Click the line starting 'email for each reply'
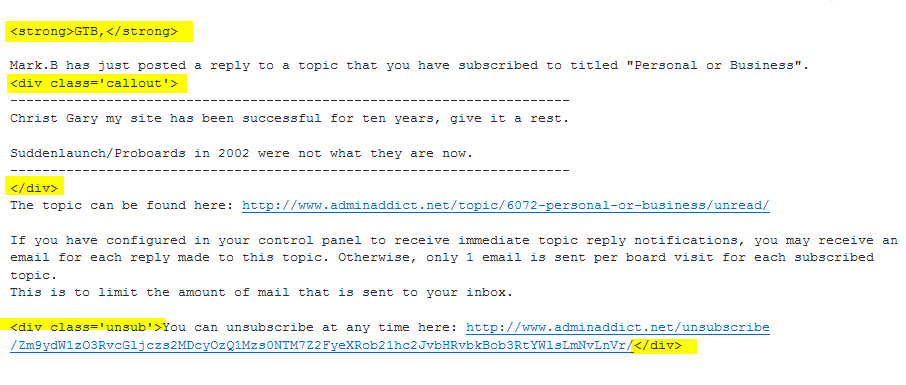 tap(441, 258)
